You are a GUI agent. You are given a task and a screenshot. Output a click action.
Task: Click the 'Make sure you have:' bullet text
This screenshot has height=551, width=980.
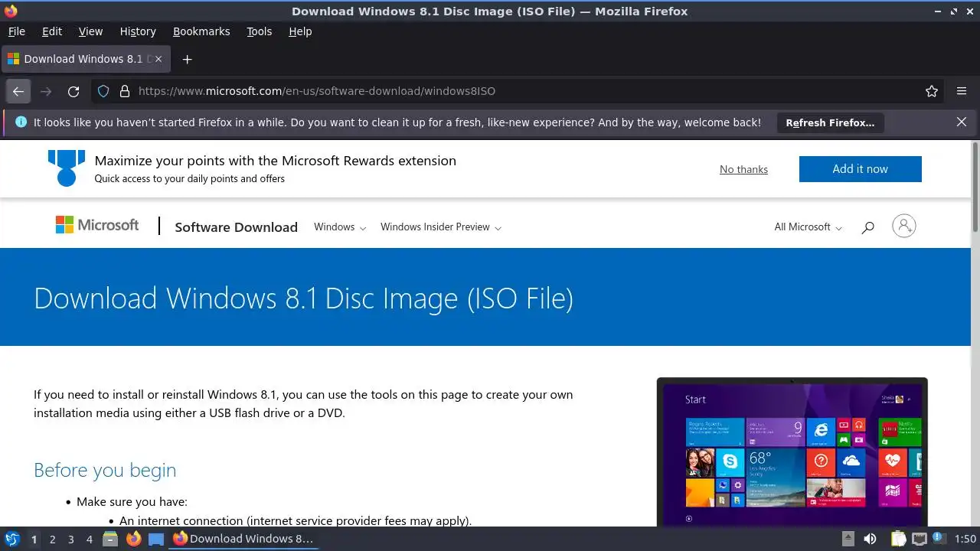point(132,502)
